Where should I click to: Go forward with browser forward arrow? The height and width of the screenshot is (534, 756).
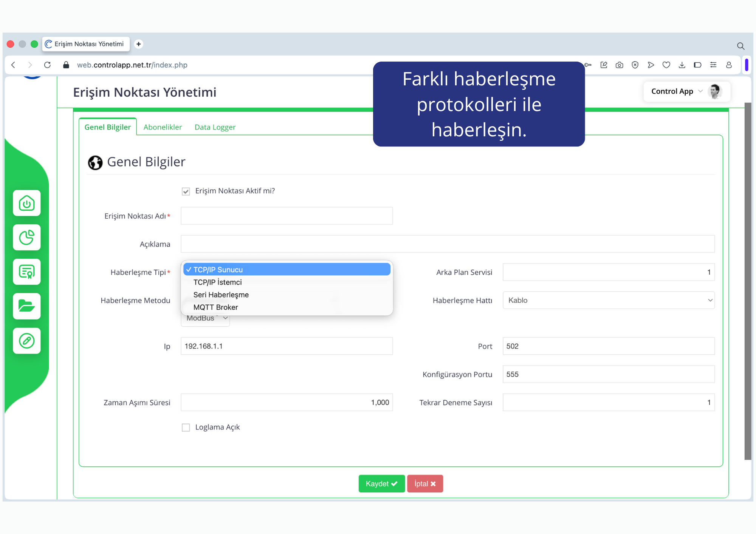[x=30, y=65]
